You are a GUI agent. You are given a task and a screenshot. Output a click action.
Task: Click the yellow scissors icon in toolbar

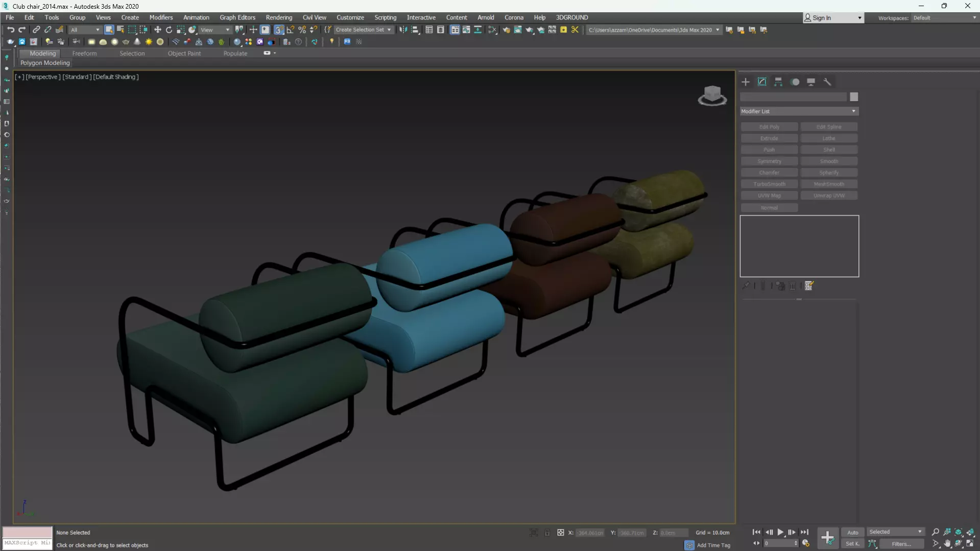point(575,30)
